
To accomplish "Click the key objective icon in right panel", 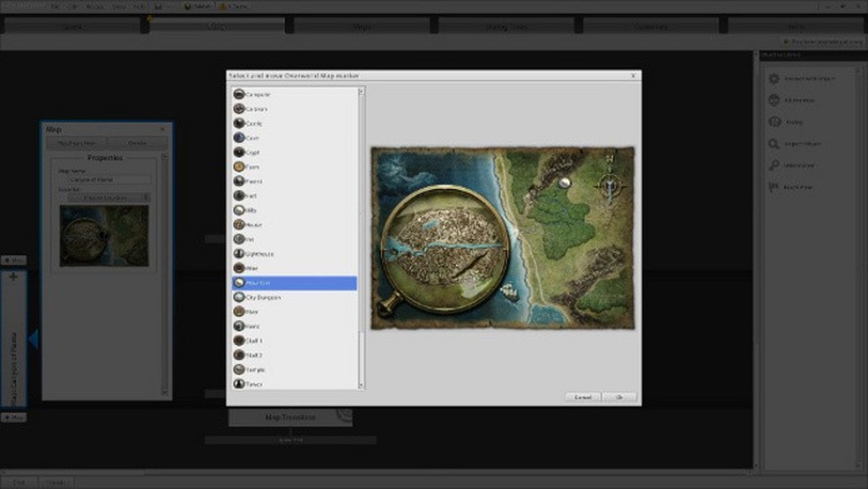I will [774, 166].
